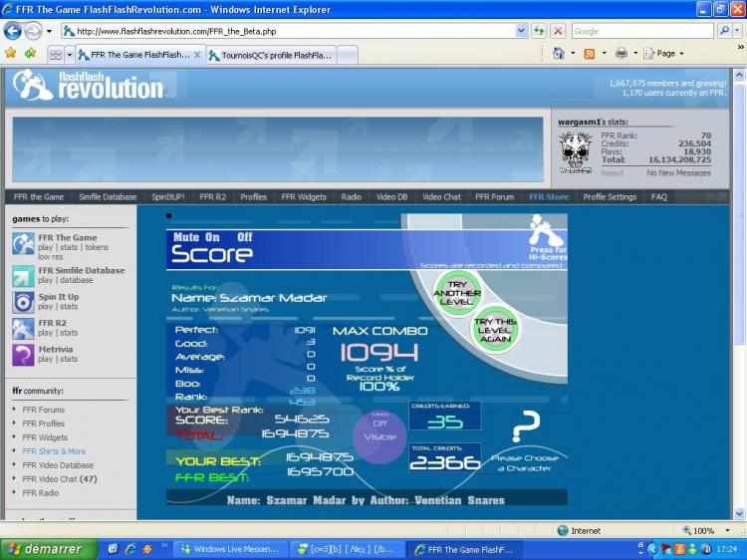
Task: Expand the address bar URL dropdown
Action: click(x=522, y=31)
